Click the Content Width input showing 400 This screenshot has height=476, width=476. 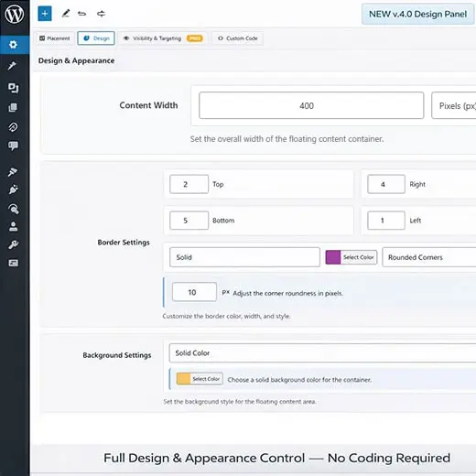pos(311,105)
